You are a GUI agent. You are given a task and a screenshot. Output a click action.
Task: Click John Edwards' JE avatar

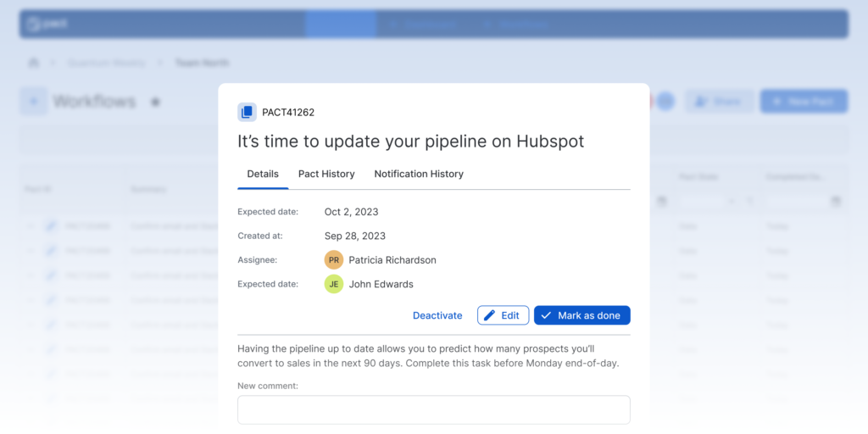pyautogui.click(x=334, y=284)
